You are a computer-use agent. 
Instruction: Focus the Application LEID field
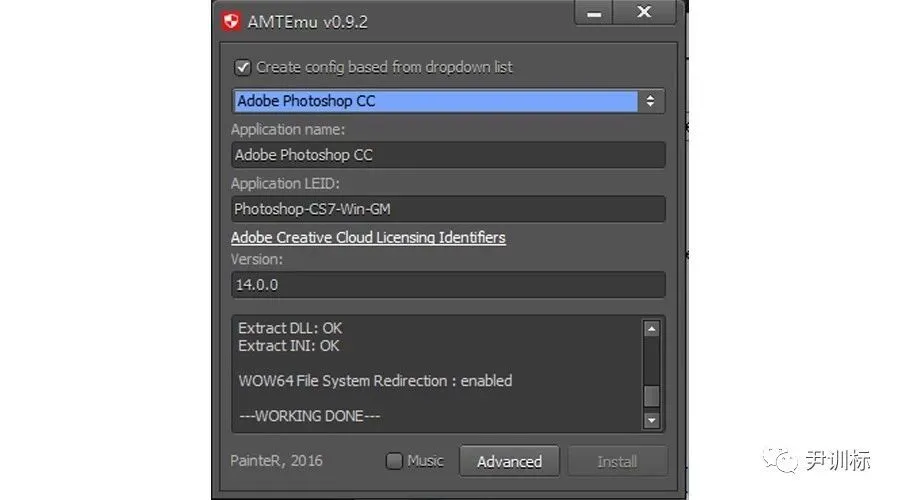coord(448,209)
